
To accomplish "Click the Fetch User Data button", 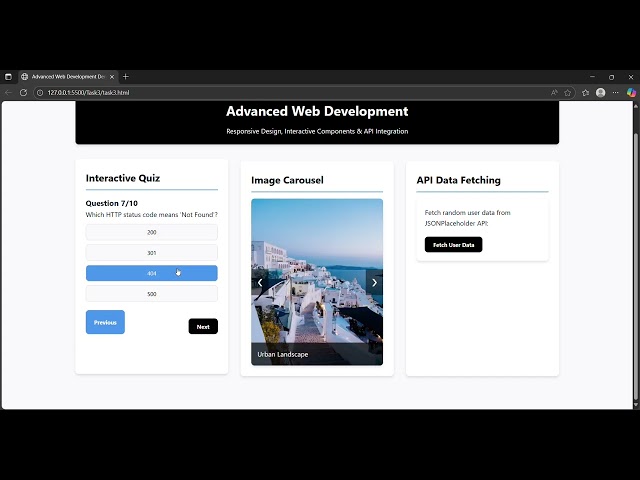I will coord(453,244).
